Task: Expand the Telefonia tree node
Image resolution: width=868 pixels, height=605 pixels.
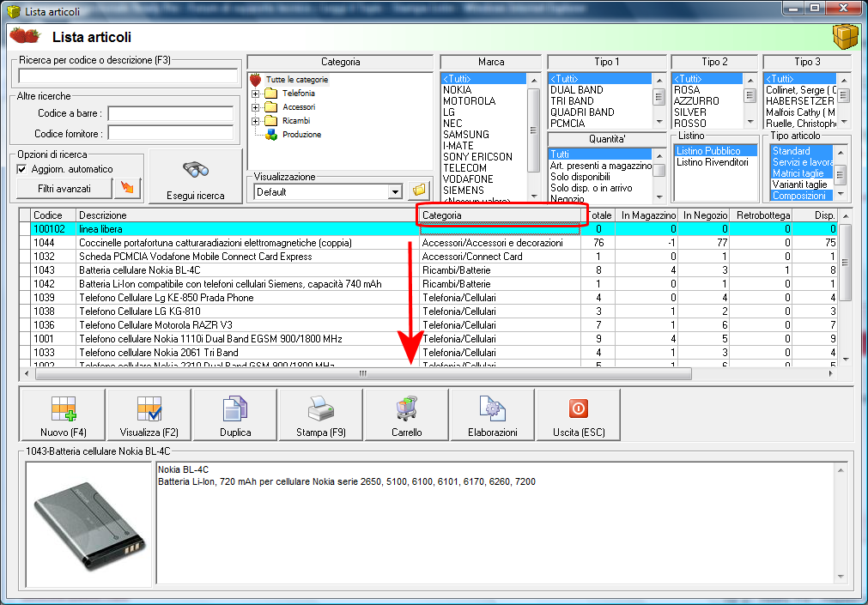Action: point(255,94)
